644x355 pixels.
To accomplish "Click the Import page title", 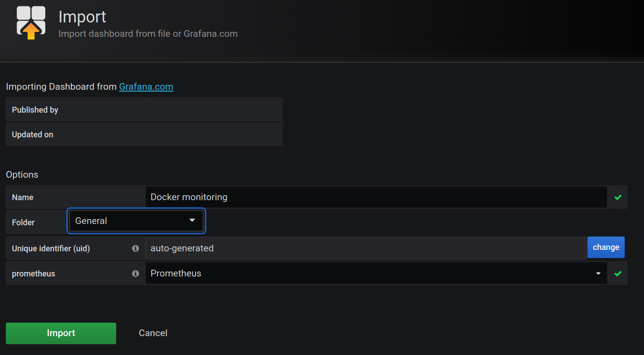I will [83, 17].
